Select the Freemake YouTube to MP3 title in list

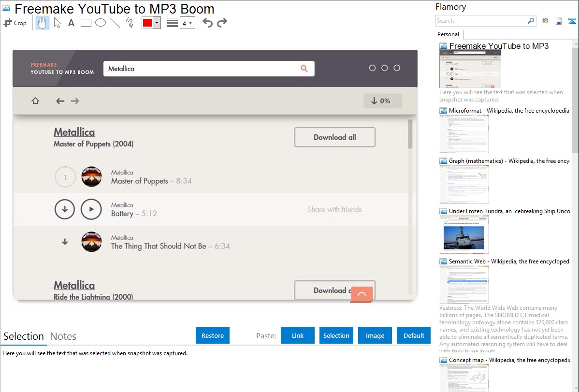499,46
